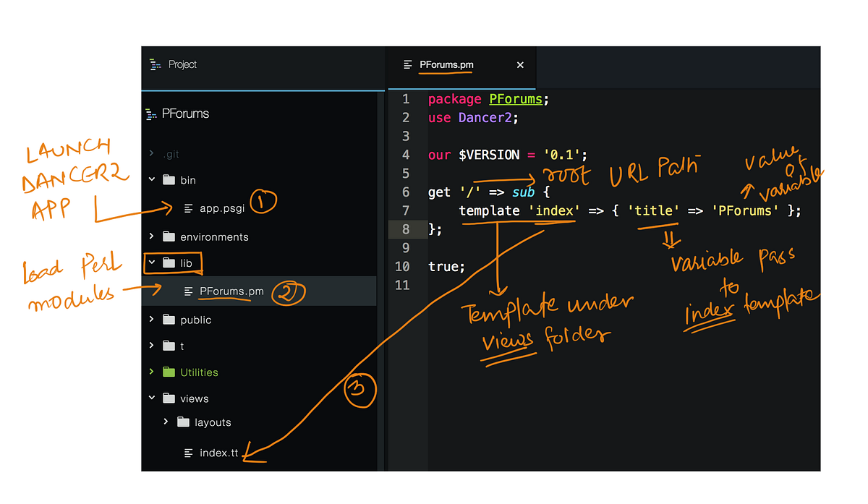Expand the environments folder
This screenshot has width=868, height=504.
[151, 236]
